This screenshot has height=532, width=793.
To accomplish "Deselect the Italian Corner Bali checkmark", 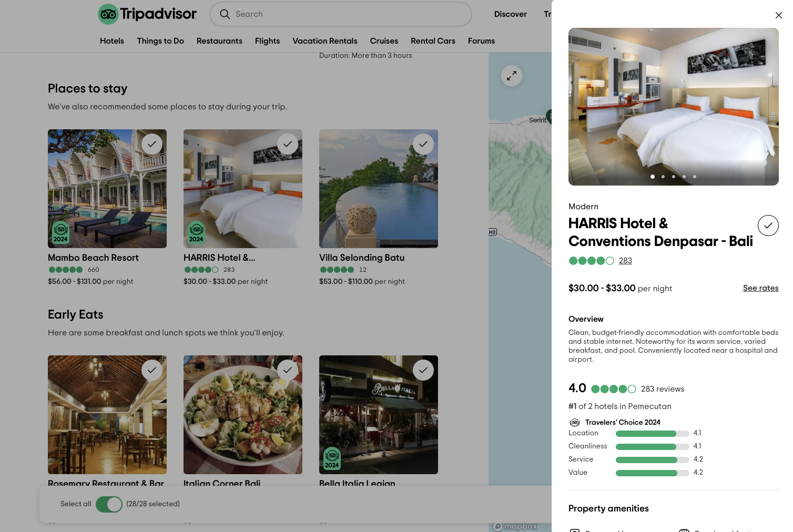I will click(287, 370).
